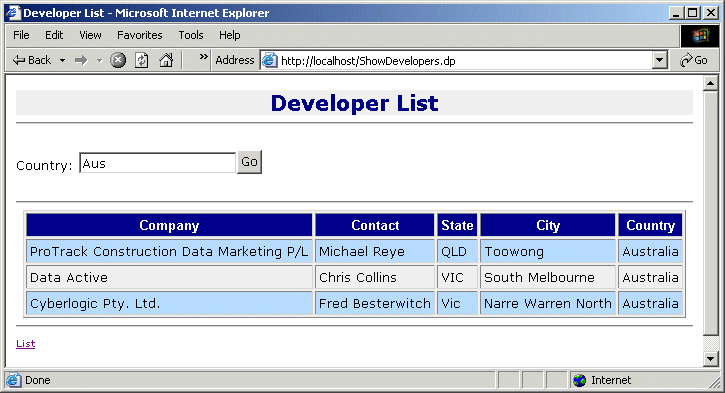Open the Edit menu
Viewport: 725px width, 393px height.
coord(54,35)
